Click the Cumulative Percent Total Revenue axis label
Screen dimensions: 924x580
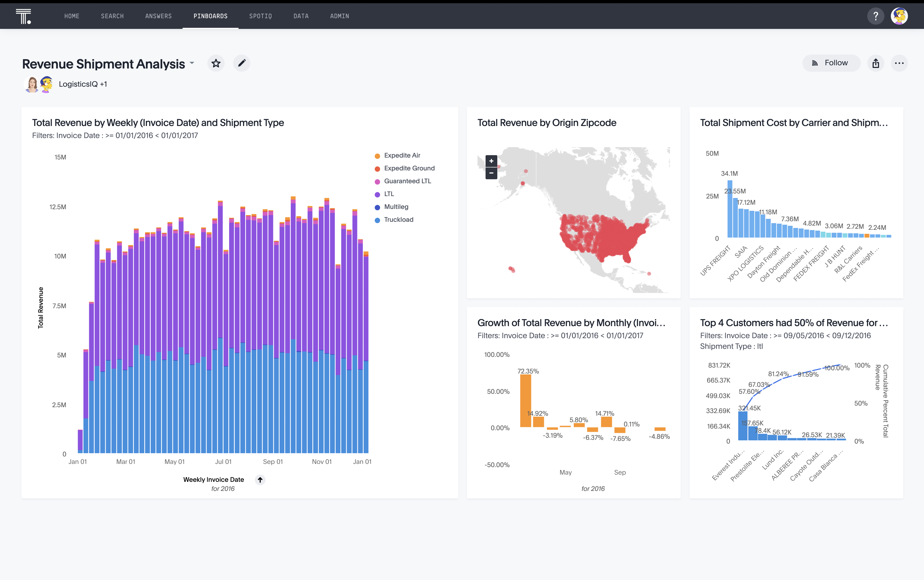(881, 401)
